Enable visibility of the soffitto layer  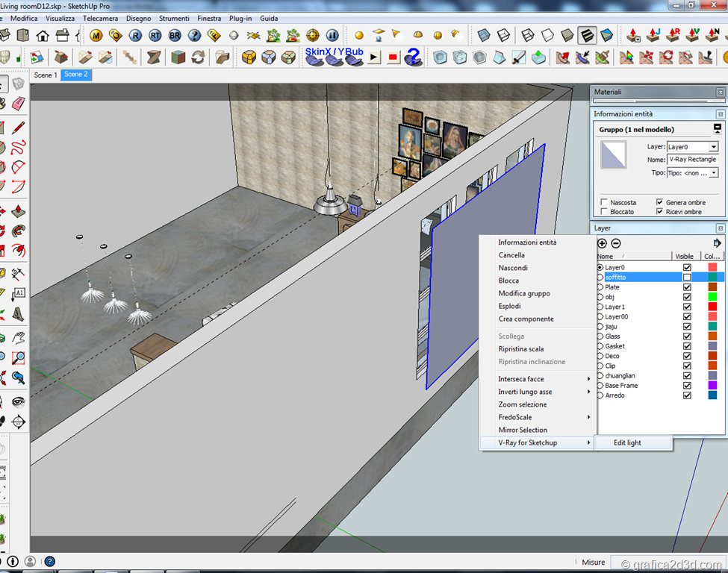pyautogui.click(x=687, y=277)
